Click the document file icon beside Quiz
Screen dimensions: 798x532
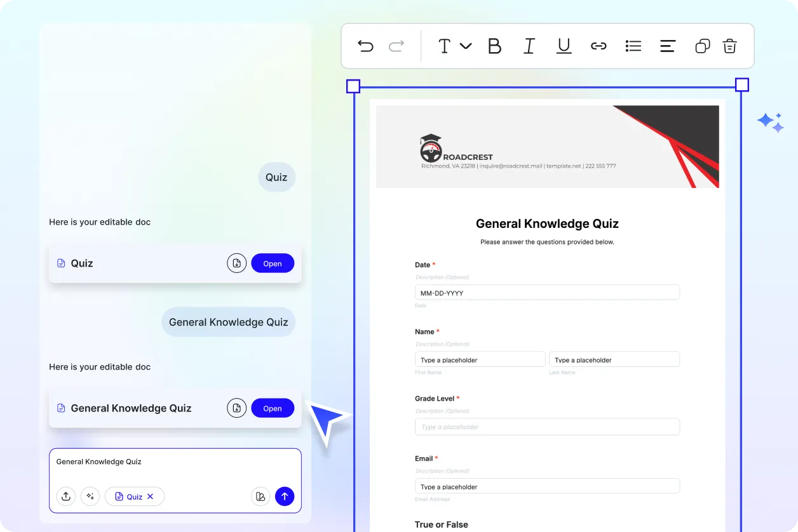point(61,263)
